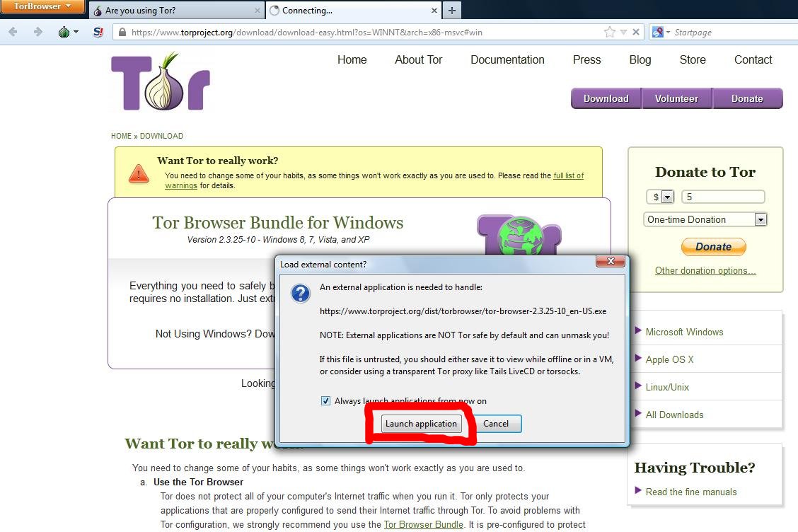Click the browser Forward arrow
This screenshot has width=798, height=532.
38,32
